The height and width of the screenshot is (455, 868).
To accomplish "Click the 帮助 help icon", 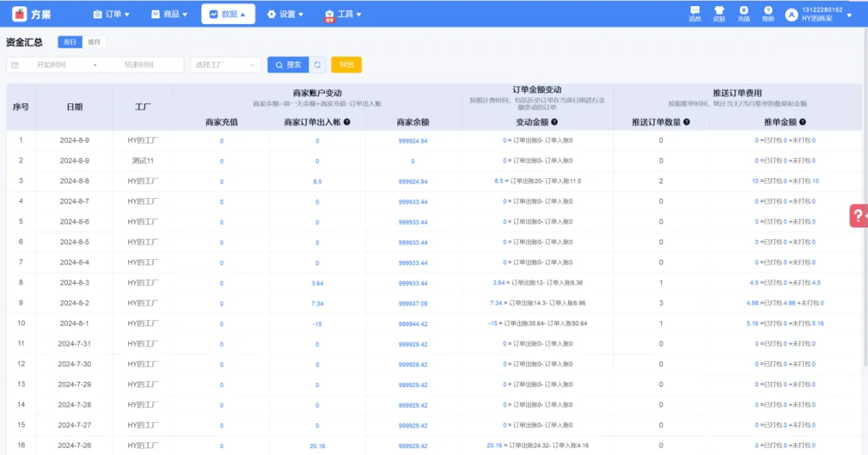I will 768,13.
